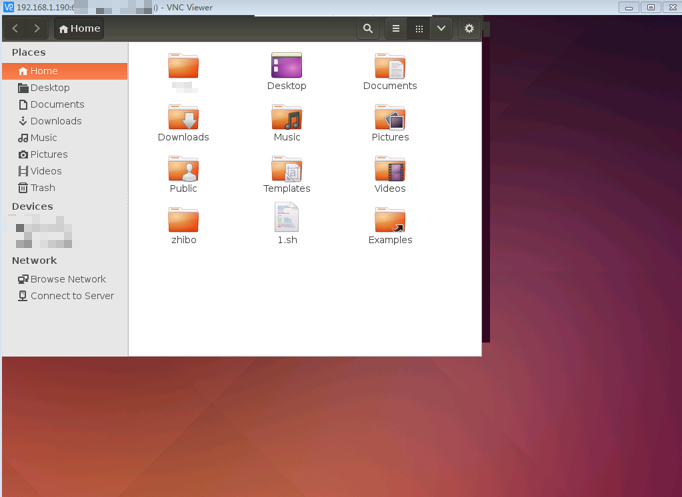682x497 pixels.
Task: Open Desktop in the sidebar
Action: pos(65,88)
